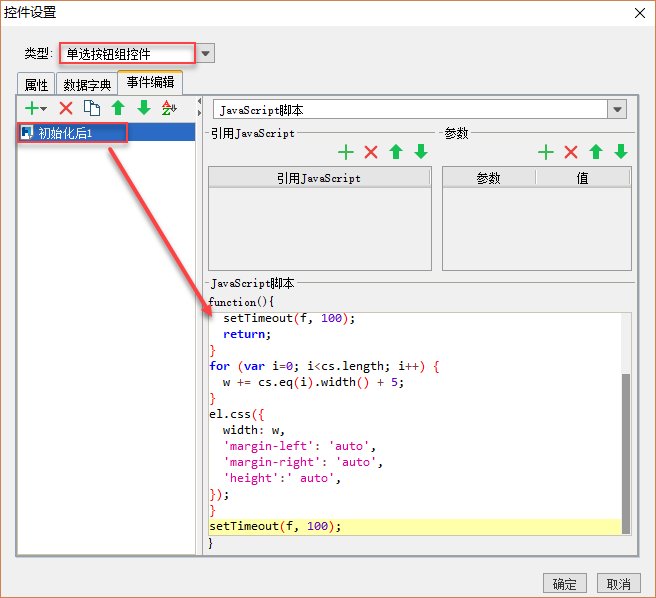Select the 事件编辑 tab
Screen dimensions: 656x598
click(150, 82)
